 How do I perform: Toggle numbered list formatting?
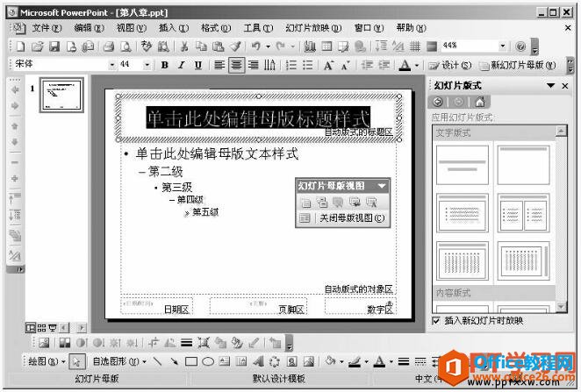[291, 66]
